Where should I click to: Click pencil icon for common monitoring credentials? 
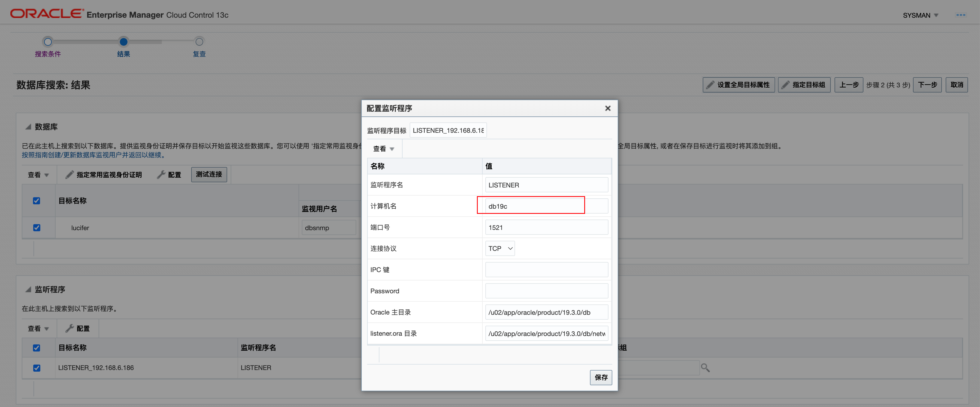point(69,175)
